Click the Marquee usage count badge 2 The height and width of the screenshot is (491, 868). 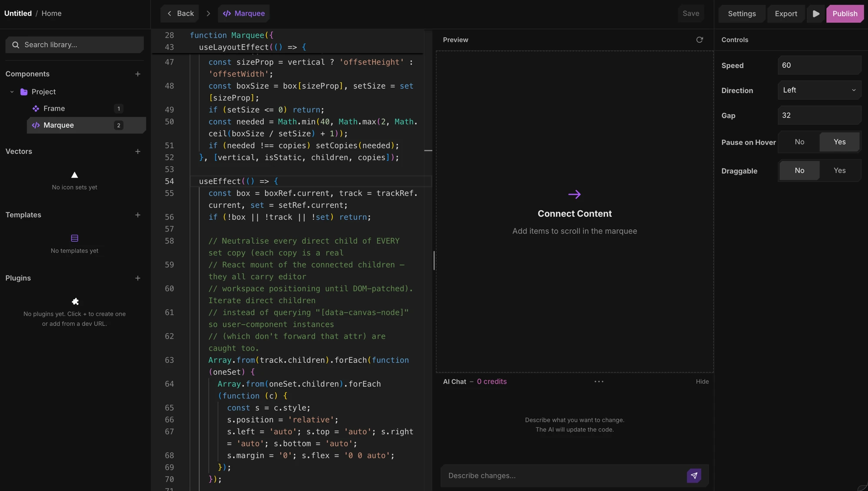[x=118, y=125]
